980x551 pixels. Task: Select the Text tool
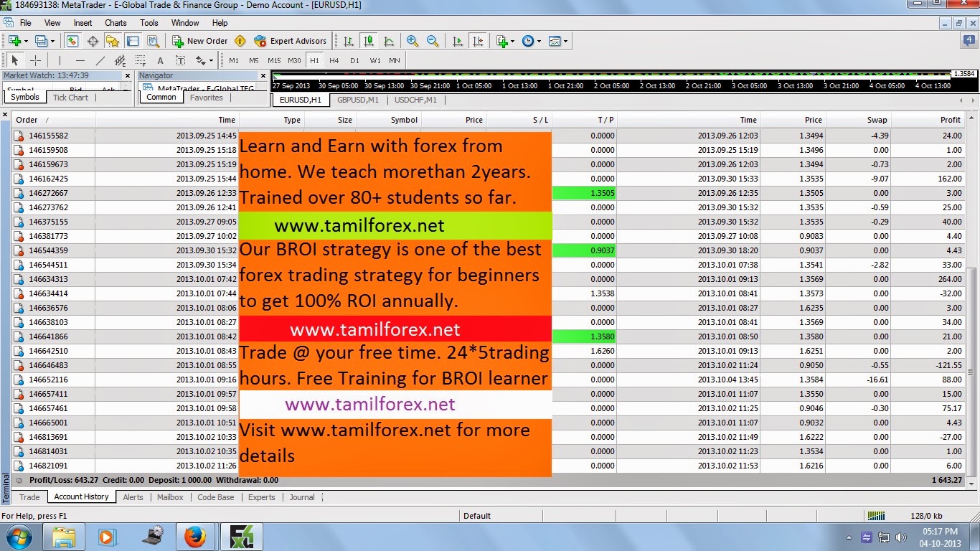(161, 61)
